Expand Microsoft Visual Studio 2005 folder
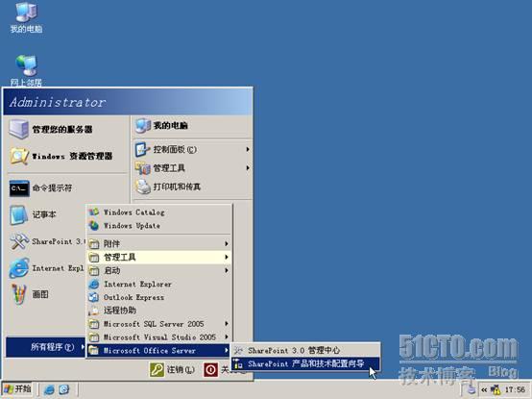The image size is (532, 399). click(x=159, y=337)
